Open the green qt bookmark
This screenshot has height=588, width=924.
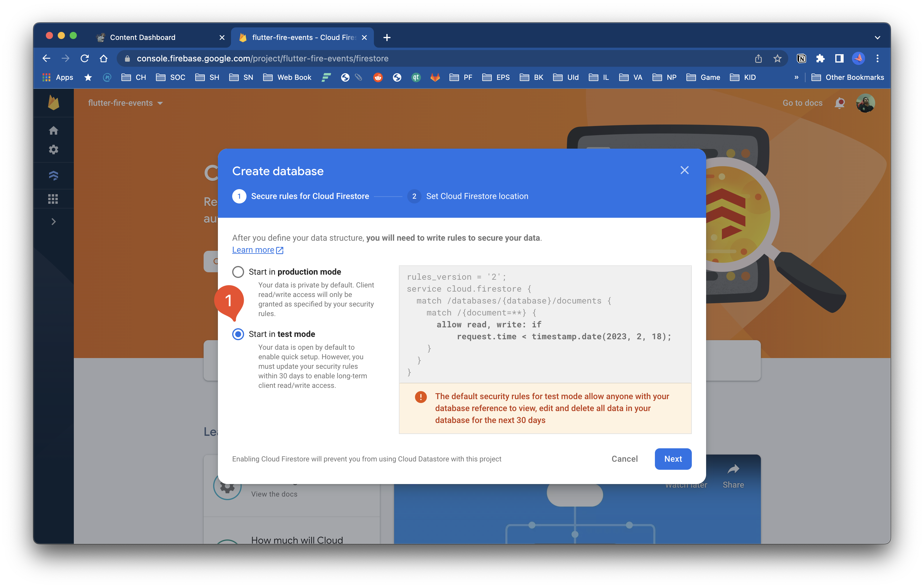coord(416,77)
